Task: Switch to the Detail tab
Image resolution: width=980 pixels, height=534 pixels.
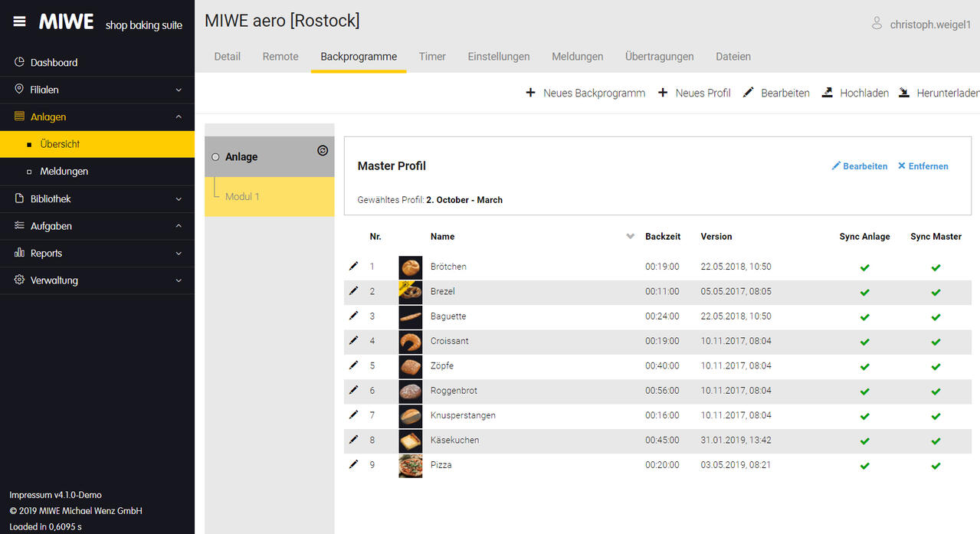Action: [x=228, y=57]
